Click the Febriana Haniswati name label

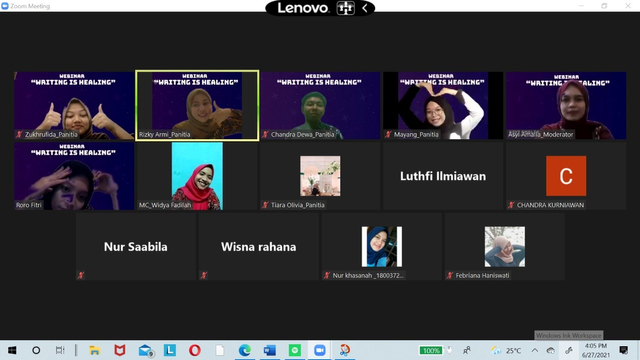(x=482, y=276)
